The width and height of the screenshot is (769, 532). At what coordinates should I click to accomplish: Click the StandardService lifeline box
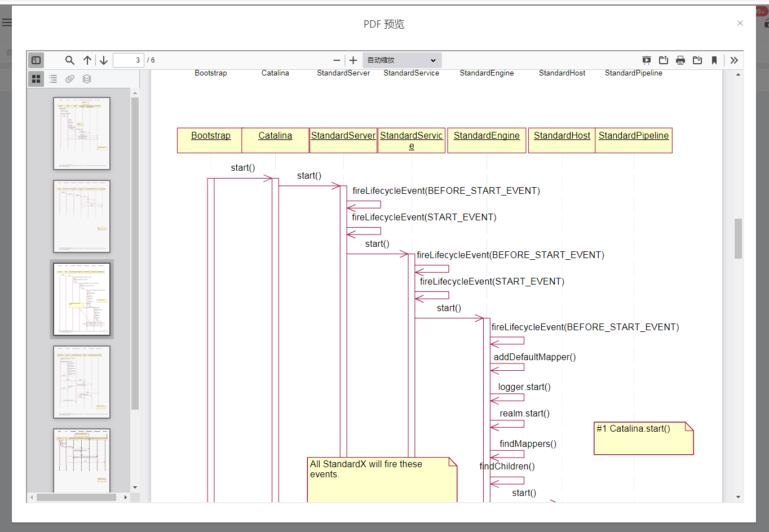coord(412,140)
